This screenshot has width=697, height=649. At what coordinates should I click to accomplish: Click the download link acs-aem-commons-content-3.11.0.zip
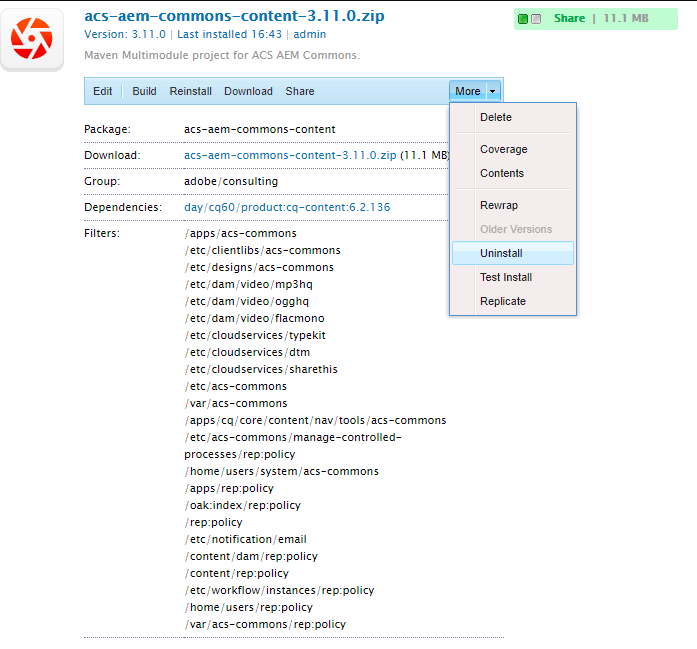point(290,155)
